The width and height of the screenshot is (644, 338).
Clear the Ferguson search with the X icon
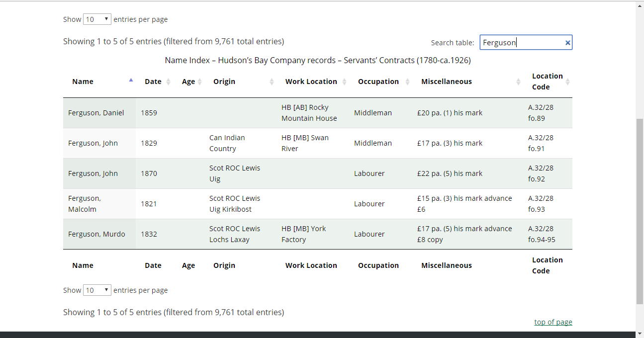point(567,43)
